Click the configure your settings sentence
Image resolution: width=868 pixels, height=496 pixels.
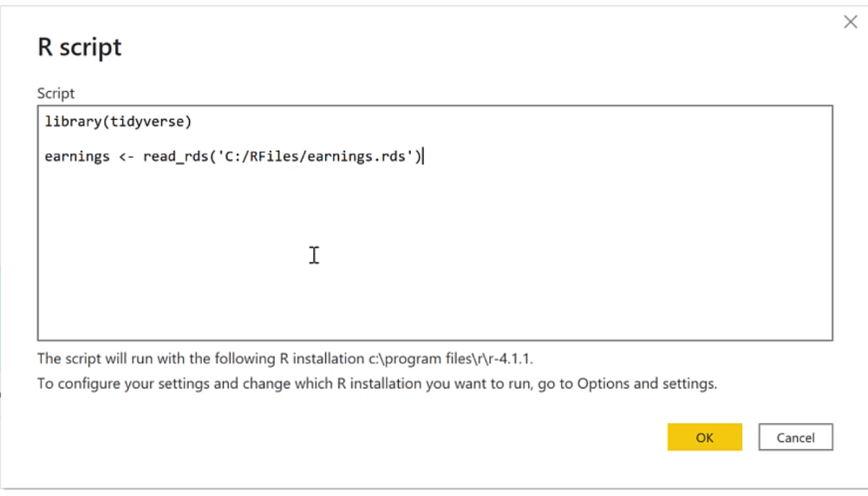(x=377, y=383)
